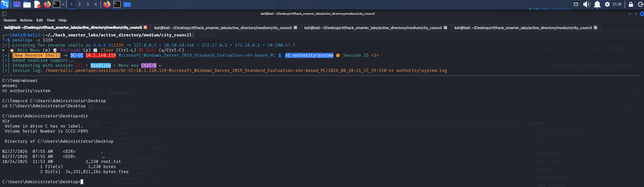This screenshot has width=644, height=187.
Task: Open the Edit menu
Action: point(40,20)
